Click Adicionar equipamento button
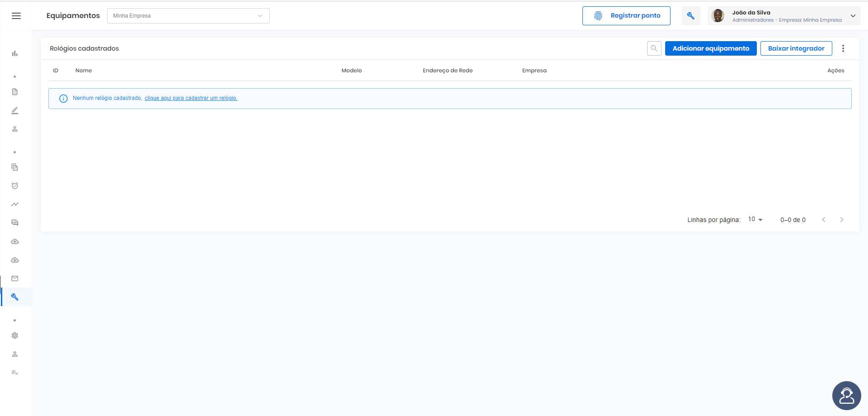This screenshot has width=868, height=416. [x=711, y=48]
